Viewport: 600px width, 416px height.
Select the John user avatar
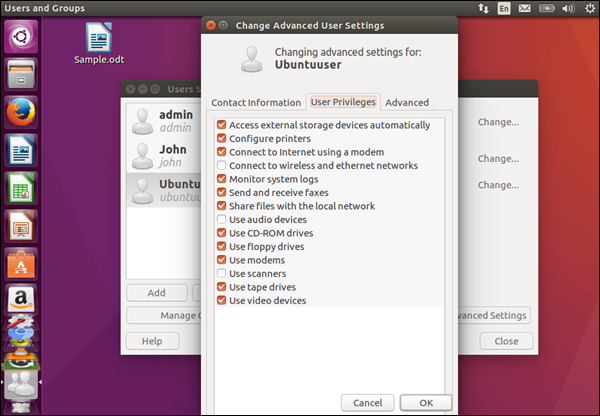(142, 156)
